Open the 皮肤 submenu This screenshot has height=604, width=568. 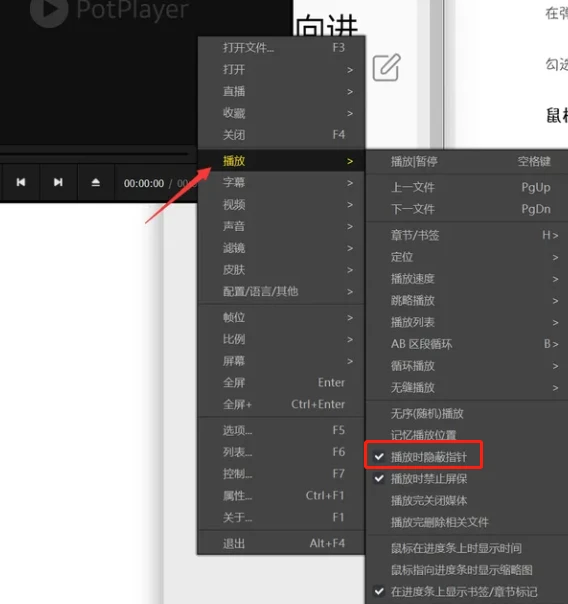(x=281, y=270)
